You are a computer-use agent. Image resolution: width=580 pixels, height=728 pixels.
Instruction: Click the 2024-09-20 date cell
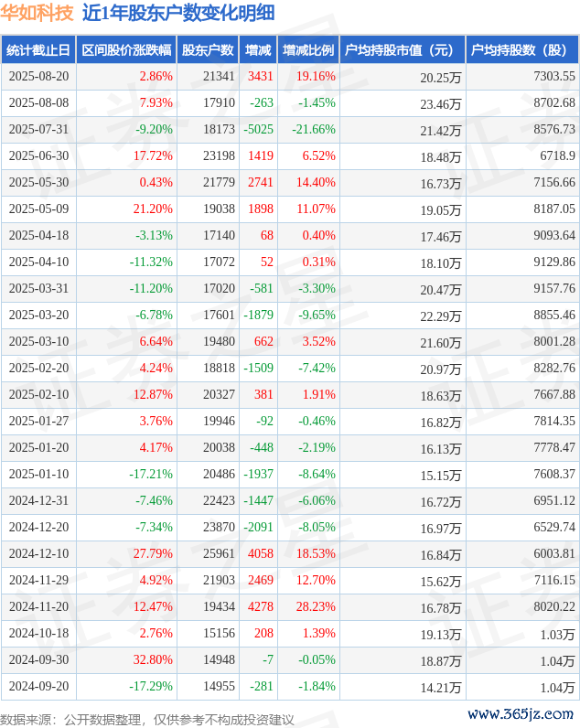click(x=38, y=686)
